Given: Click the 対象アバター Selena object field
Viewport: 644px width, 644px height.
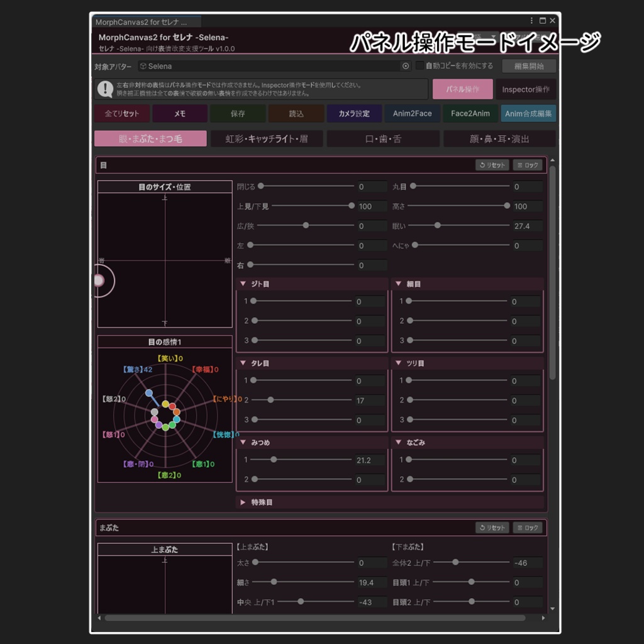Looking at the screenshot, I should point(274,66).
